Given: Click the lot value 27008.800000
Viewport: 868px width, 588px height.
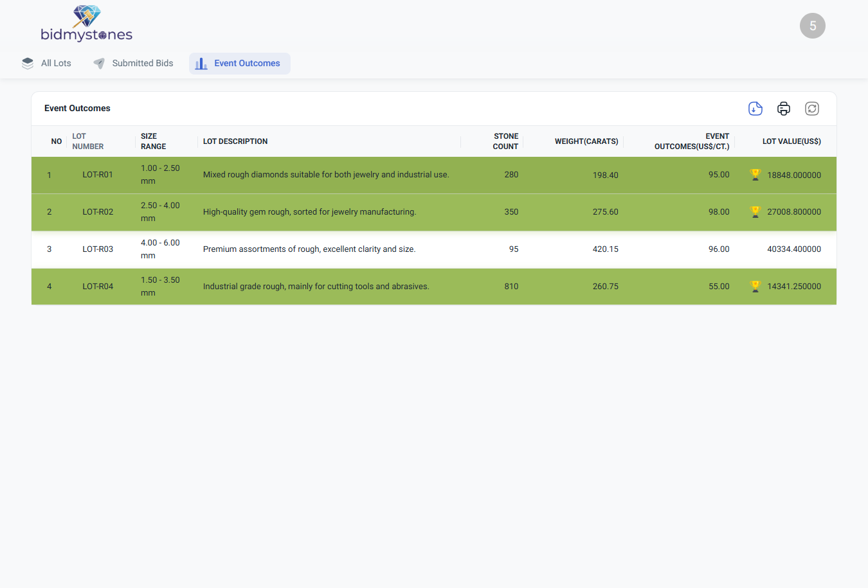Looking at the screenshot, I should pyautogui.click(x=794, y=212).
